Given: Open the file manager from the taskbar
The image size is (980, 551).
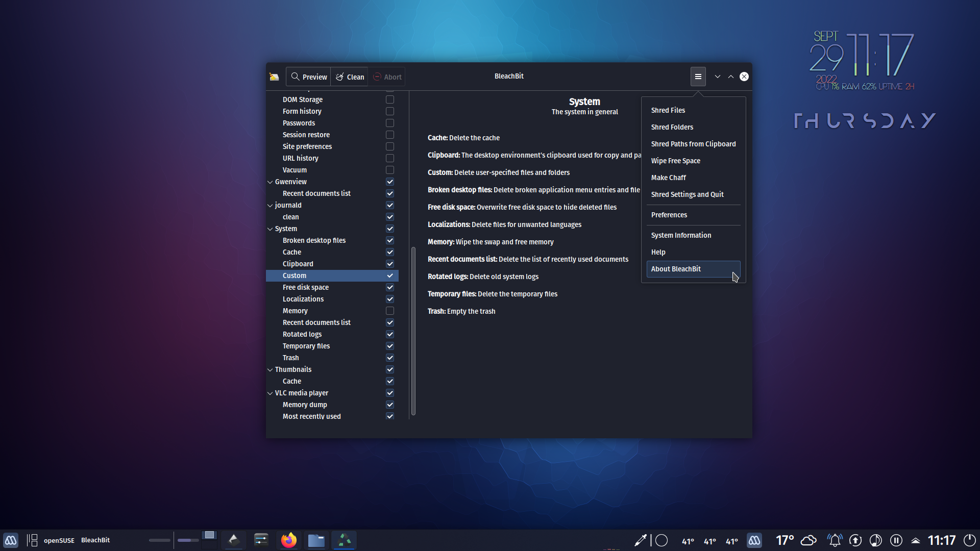Looking at the screenshot, I should [x=316, y=540].
